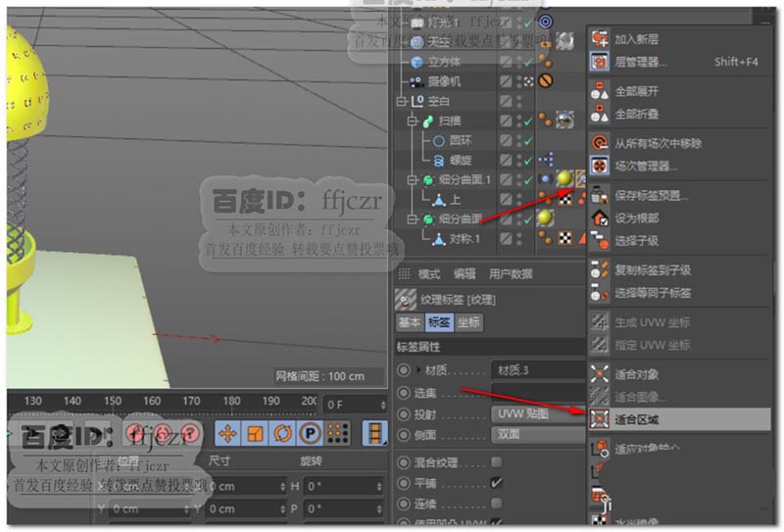Image resolution: width=784 pixels, height=532 pixels.
Task: Click 复制标签到子级 menu entry
Action: pyautogui.click(x=679, y=270)
